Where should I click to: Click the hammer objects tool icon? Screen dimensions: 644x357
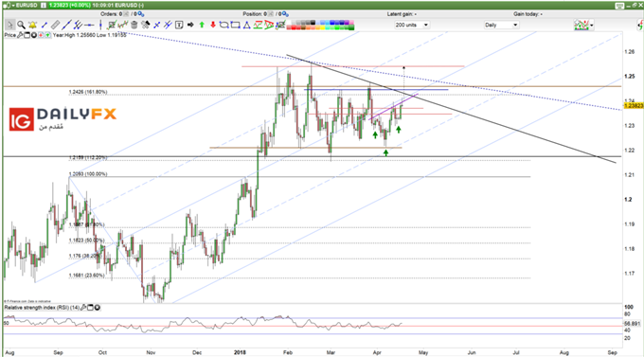click(x=146, y=25)
